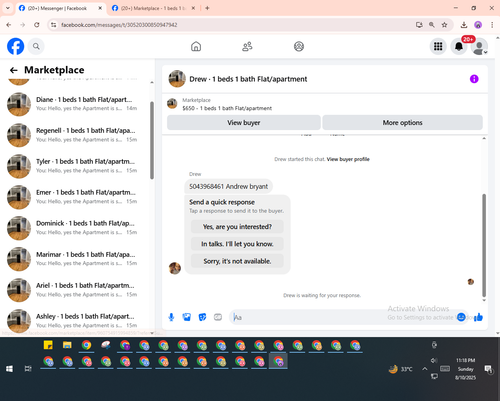Viewport: 500px width, 401px height.
Task: Open the notifications bell icon
Action: [x=459, y=46]
